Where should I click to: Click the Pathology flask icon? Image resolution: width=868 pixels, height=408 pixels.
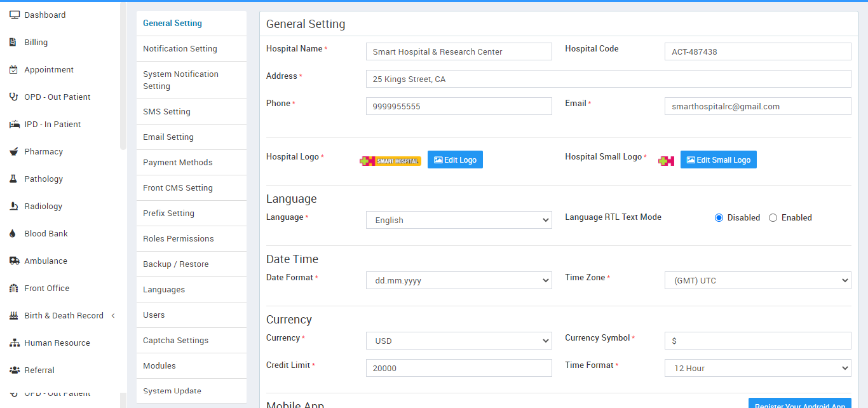pos(13,179)
